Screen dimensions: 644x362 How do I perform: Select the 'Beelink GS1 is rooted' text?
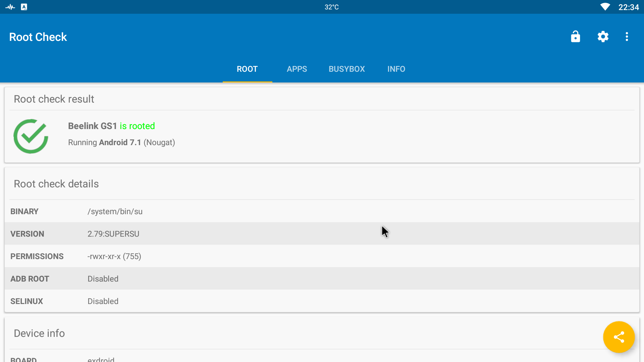111,126
